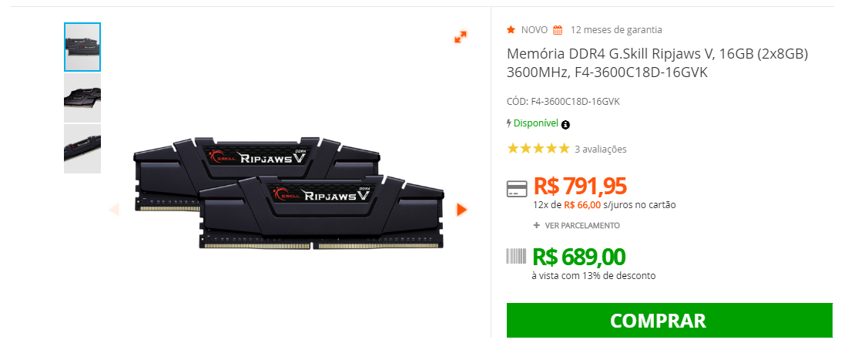Click the product title Memória DDR4 G.Skill

659,63
